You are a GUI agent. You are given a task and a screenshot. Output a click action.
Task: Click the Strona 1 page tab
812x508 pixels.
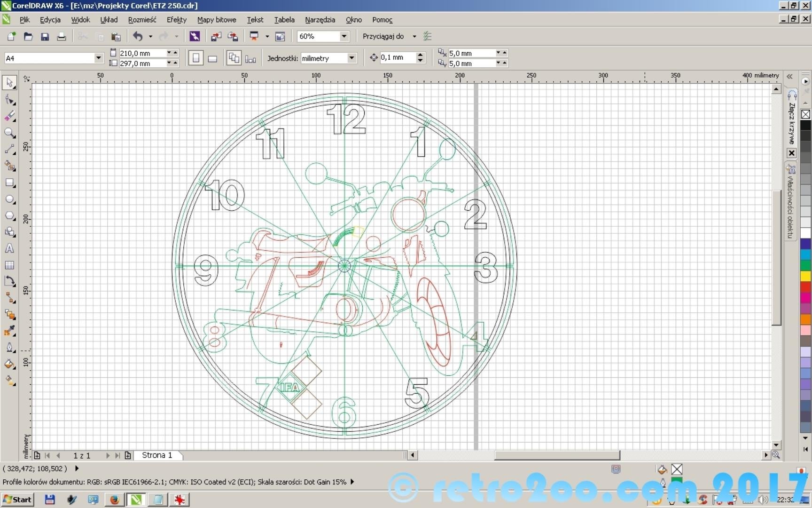[157, 455]
